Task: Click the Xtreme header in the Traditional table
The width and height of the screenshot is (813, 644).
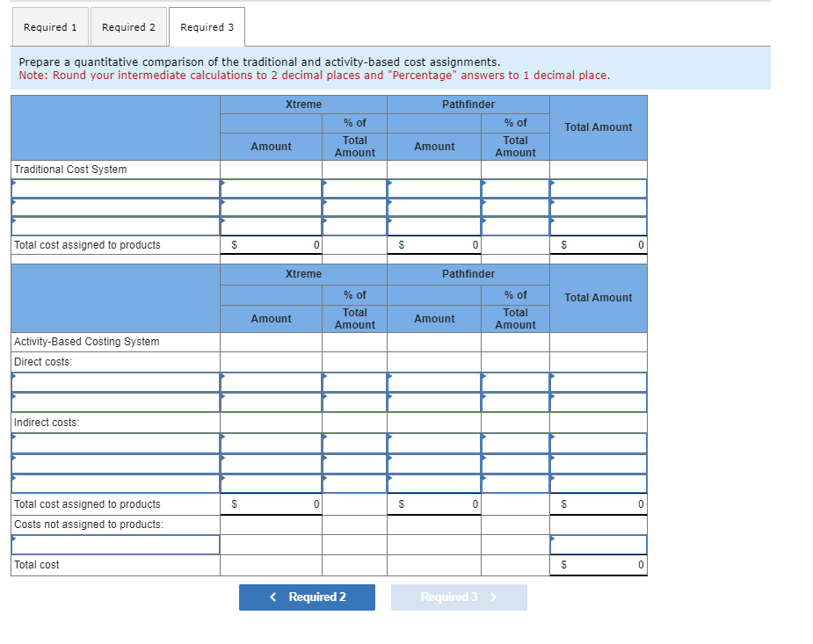Action: (303, 105)
